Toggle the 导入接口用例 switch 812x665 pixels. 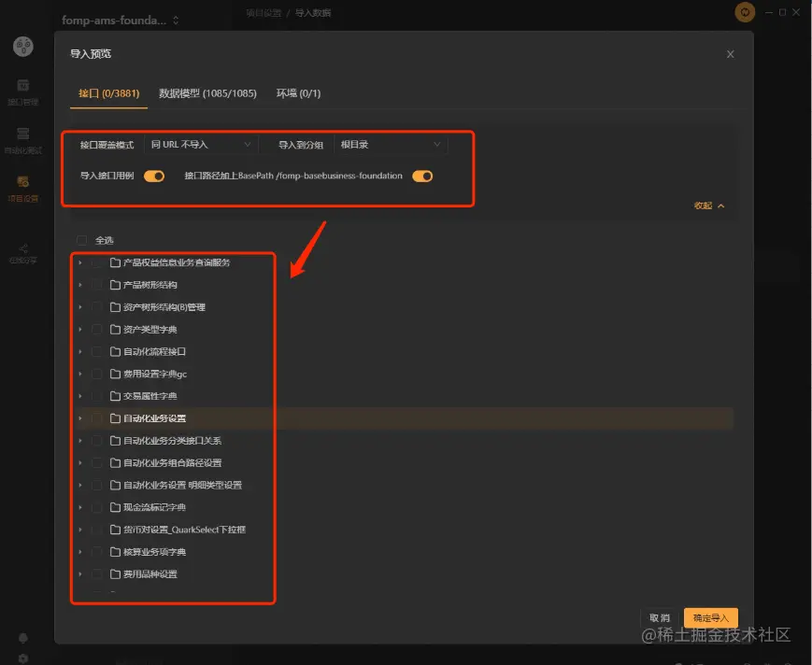tap(154, 176)
